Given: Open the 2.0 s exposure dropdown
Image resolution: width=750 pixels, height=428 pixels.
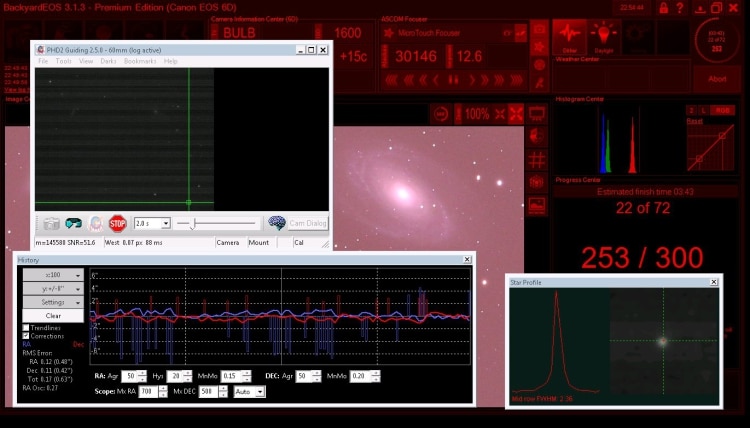Looking at the screenshot, I should pyautogui.click(x=152, y=223).
